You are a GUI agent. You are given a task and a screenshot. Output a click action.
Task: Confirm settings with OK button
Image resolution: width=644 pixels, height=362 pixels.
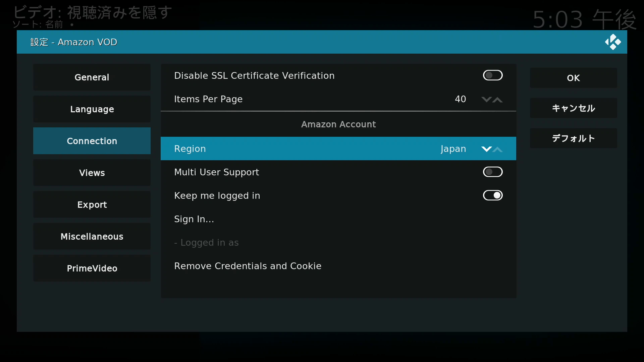[x=574, y=78]
